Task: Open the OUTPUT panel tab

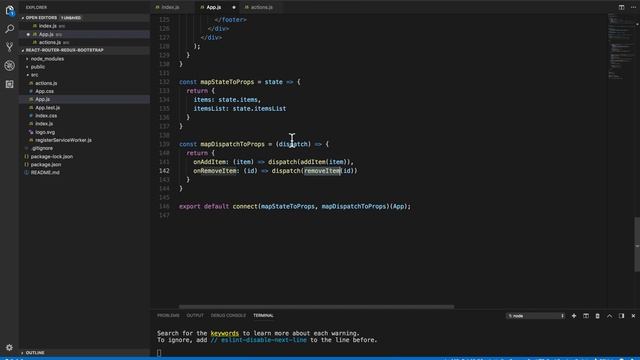Action: pos(195,316)
